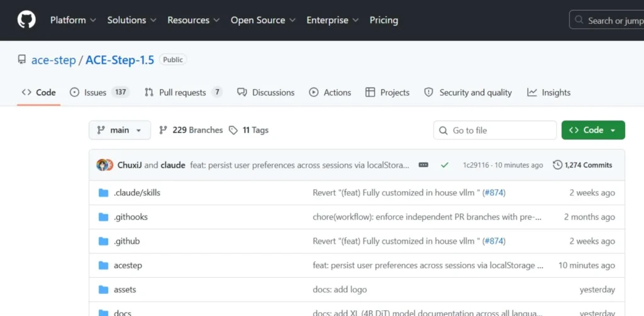Image resolution: width=644 pixels, height=316 pixels.
Task: Open the acestep folder
Action: (128, 265)
